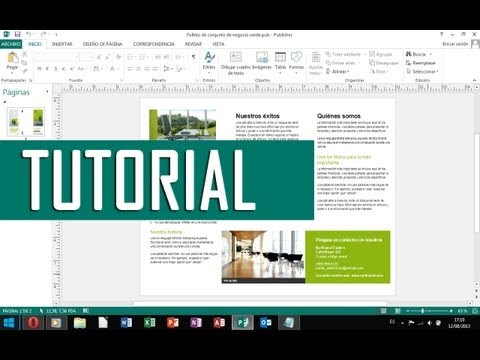Click the Reemplazar button
This screenshot has width=480, height=360.
tap(421, 63)
